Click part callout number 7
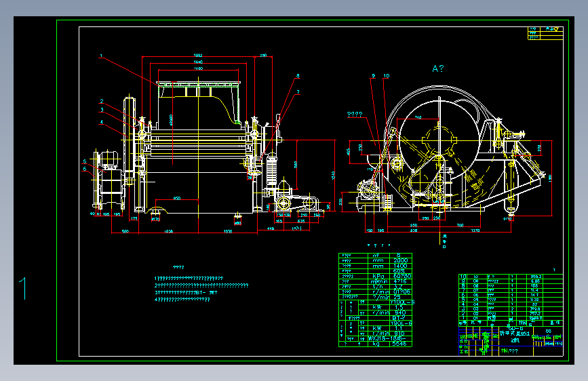 click(x=298, y=92)
